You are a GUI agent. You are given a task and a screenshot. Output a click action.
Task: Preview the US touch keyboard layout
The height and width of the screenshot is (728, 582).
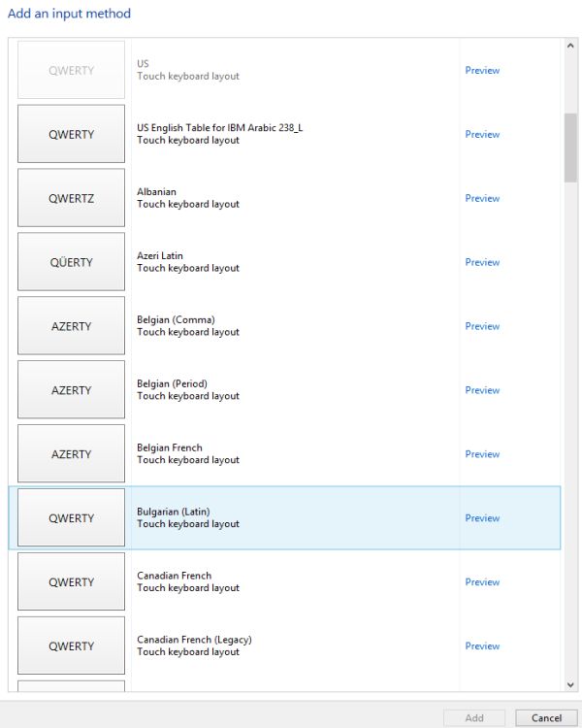(482, 70)
